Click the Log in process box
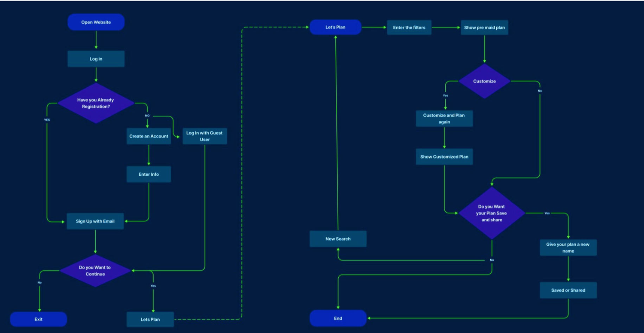The height and width of the screenshot is (333, 644). [x=96, y=59]
